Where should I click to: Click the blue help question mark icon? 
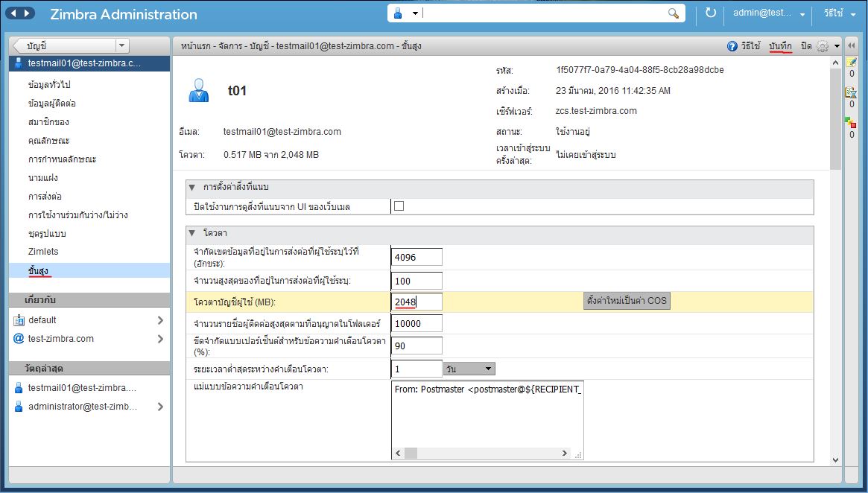point(732,46)
